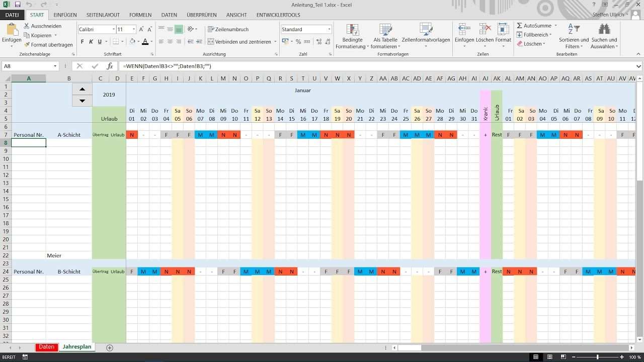Switch to the red Daten sheet tab

[46, 347]
